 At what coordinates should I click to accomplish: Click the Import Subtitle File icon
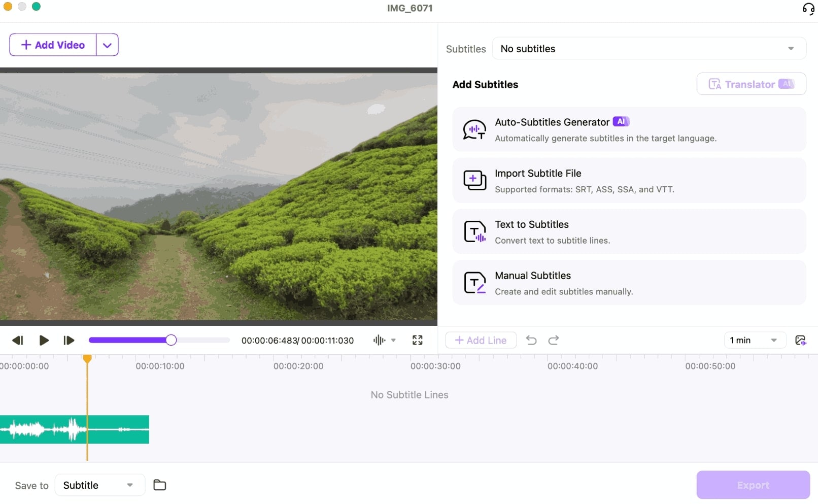tap(474, 180)
